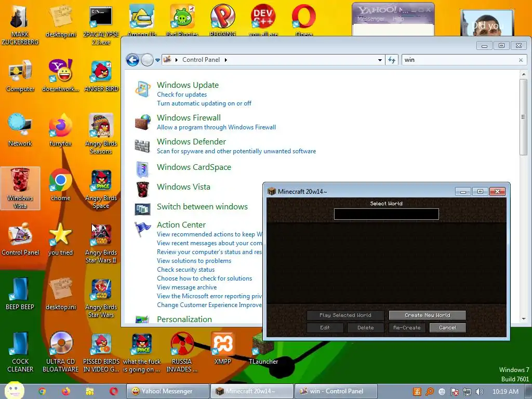Select the ULTRA CD BLOATWARE disc icon
Screen dimensions: 532x399
(60, 352)
